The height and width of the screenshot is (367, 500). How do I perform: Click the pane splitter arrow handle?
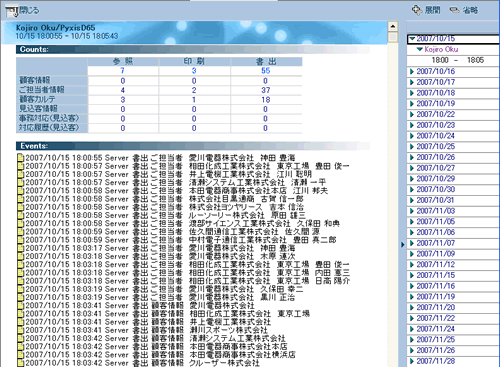click(x=402, y=245)
